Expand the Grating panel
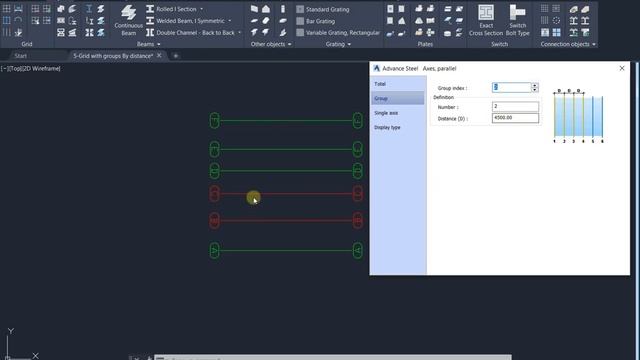This screenshot has width=640, height=360. point(338,44)
